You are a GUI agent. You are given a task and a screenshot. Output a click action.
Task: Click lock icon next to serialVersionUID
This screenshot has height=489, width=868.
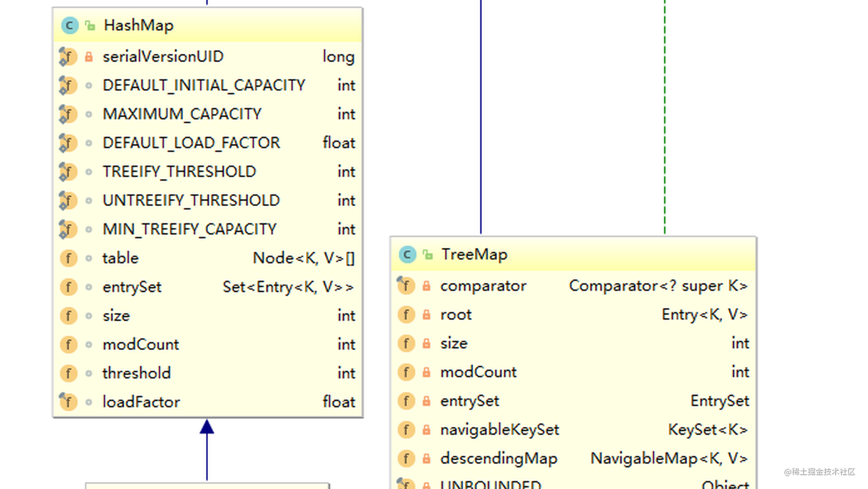(89, 56)
